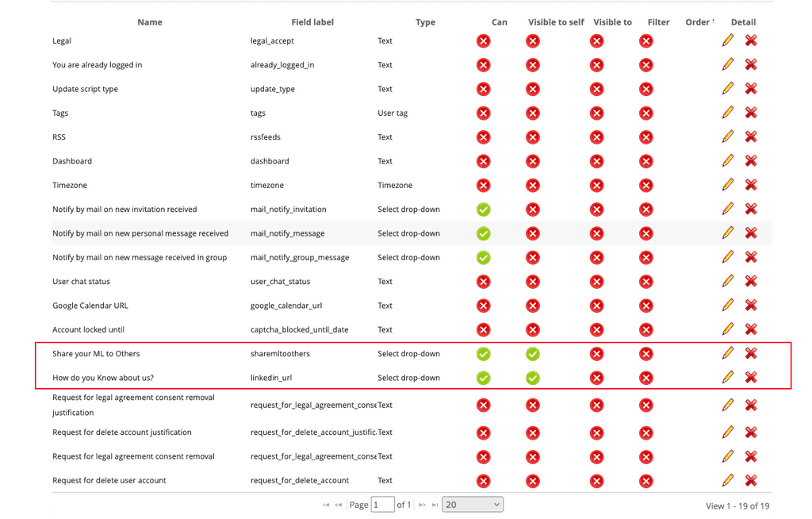Image resolution: width=812 pixels, height=519 pixels.
Task: Delete How do you Know about us field
Action: pos(751,377)
